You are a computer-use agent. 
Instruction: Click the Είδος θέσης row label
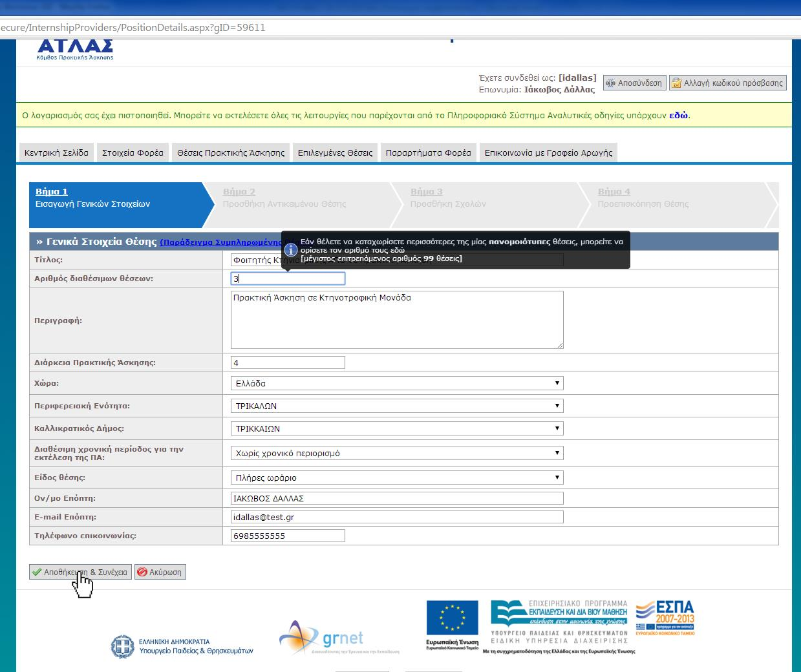[59, 478]
